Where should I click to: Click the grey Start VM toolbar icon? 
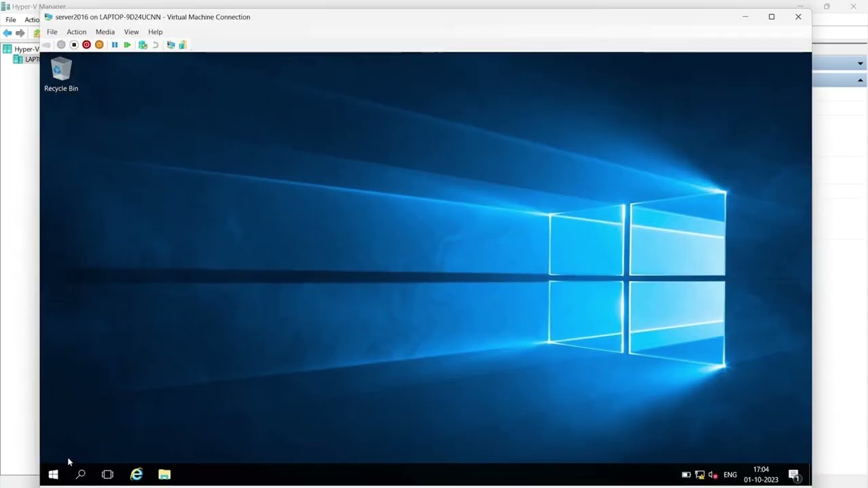pyautogui.click(x=61, y=45)
